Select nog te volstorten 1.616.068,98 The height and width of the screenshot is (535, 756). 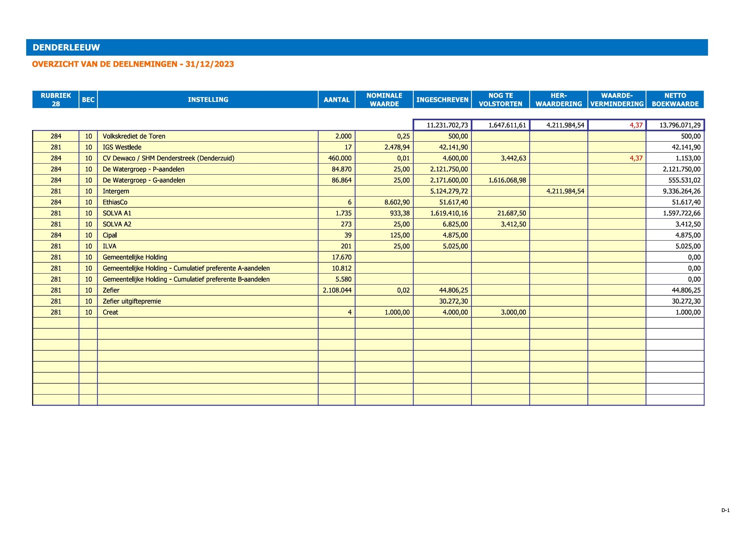[x=500, y=180]
